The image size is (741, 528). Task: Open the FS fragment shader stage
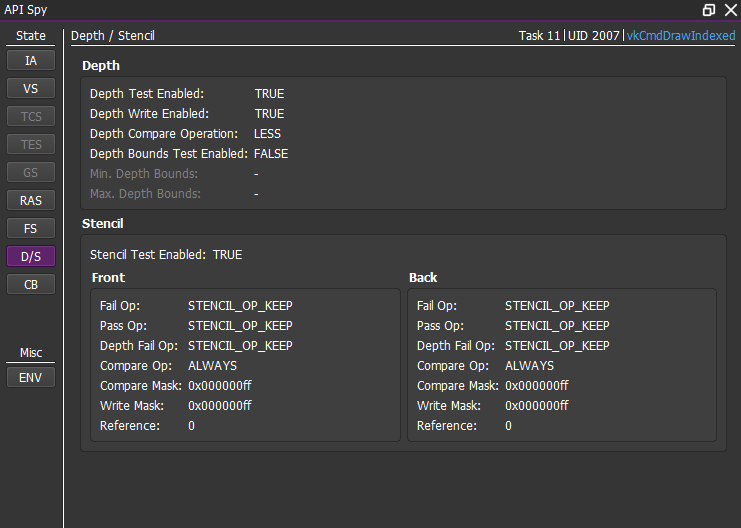(x=31, y=228)
